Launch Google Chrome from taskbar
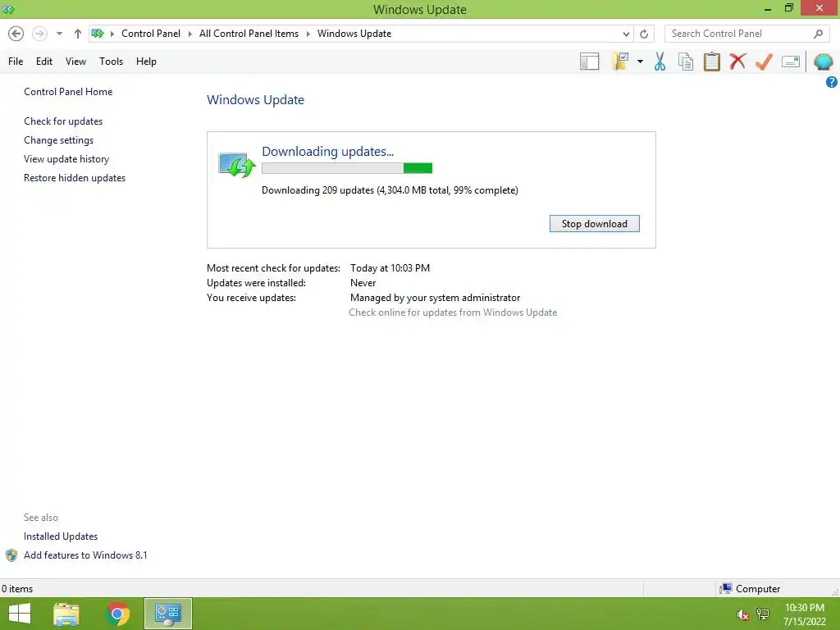Viewport: 840px width, 630px height. (117, 614)
